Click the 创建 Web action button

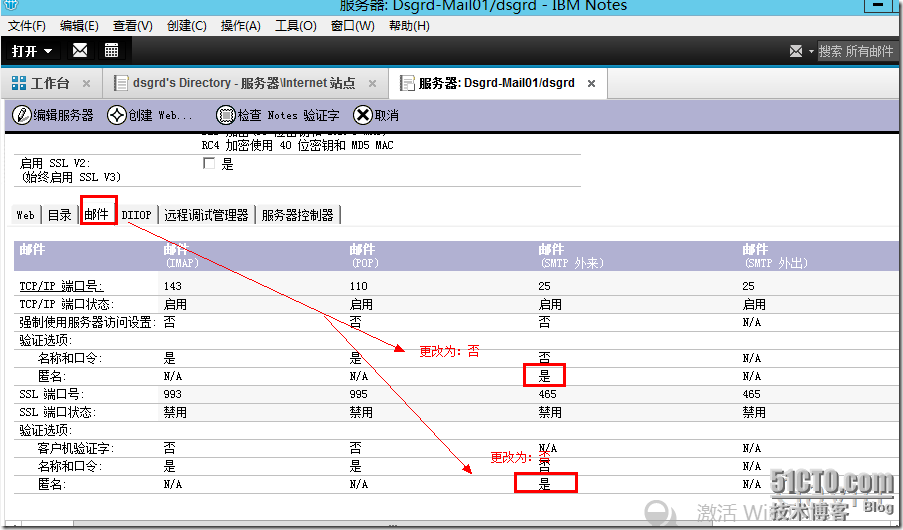click(x=150, y=115)
